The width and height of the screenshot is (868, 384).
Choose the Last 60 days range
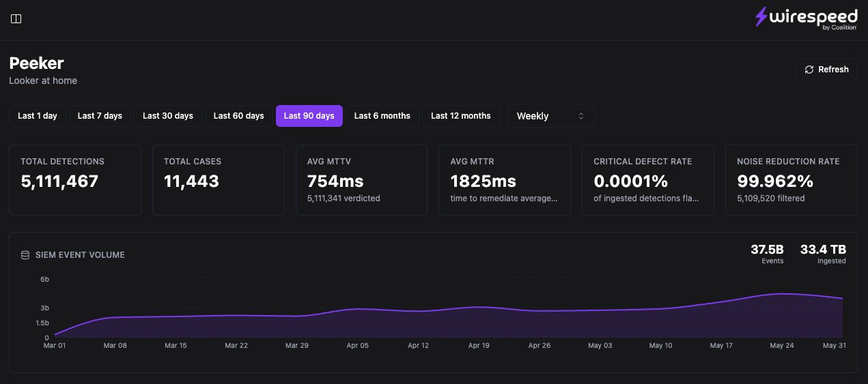pyautogui.click(x=239, y=116)
